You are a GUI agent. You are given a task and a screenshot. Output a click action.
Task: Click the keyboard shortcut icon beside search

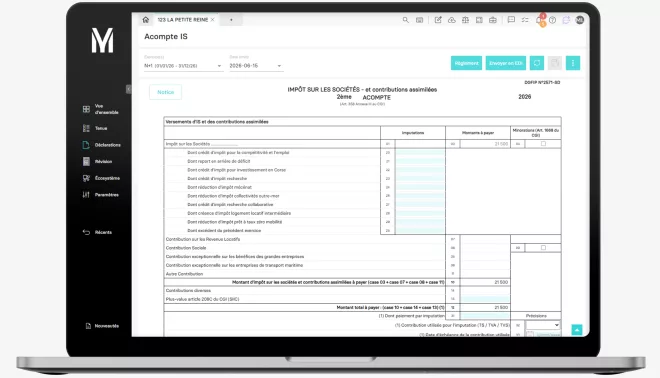point(420,20)
